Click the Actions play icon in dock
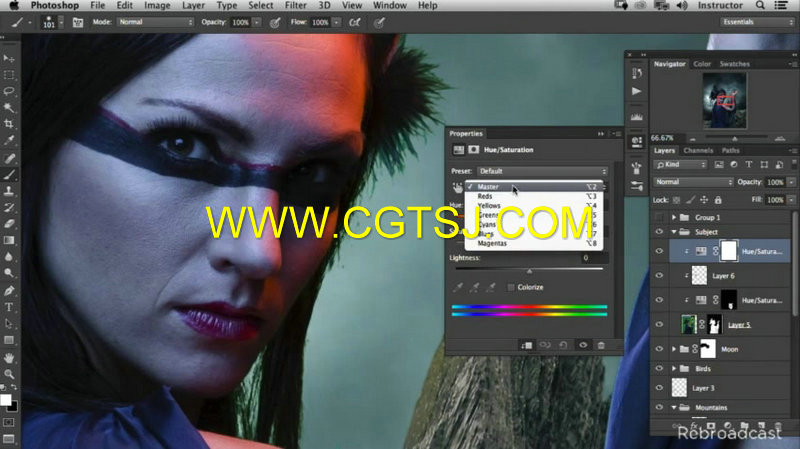This screenshot has height=449, width=800. (x=637, y=91)
